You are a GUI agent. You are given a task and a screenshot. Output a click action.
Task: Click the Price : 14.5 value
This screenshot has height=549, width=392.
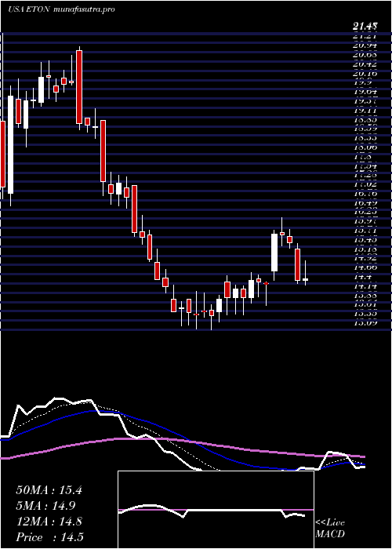point(49,537)
